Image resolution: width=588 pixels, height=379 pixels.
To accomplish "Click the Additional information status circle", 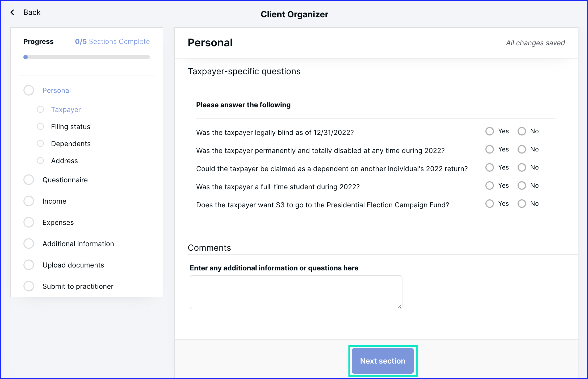I will coord(29,244).
